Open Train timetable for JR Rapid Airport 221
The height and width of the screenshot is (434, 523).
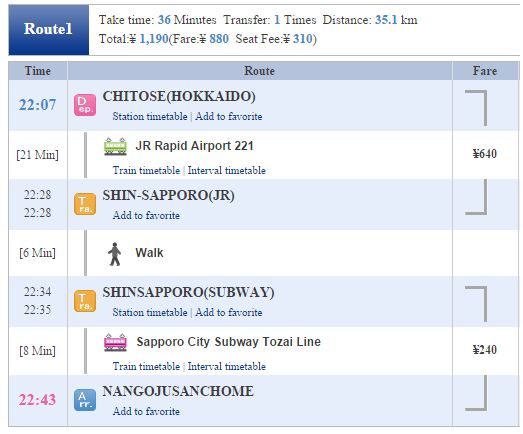(146, 170)
